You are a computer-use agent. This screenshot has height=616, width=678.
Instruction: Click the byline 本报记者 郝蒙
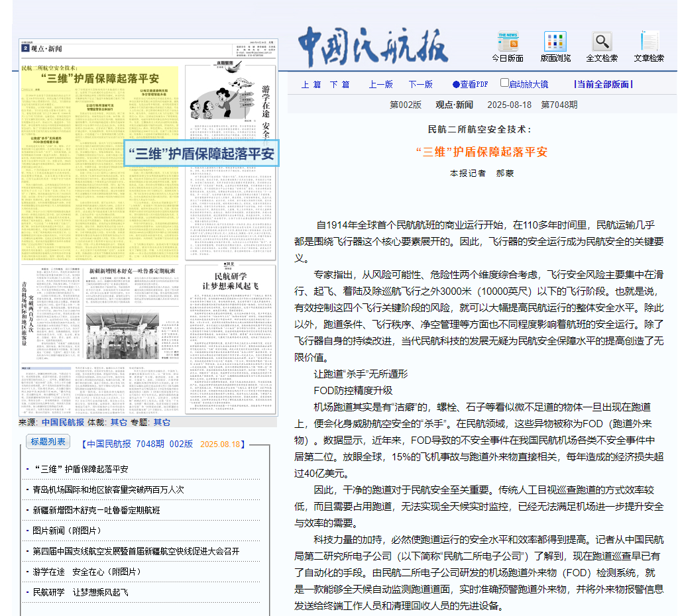click(481, 173)
